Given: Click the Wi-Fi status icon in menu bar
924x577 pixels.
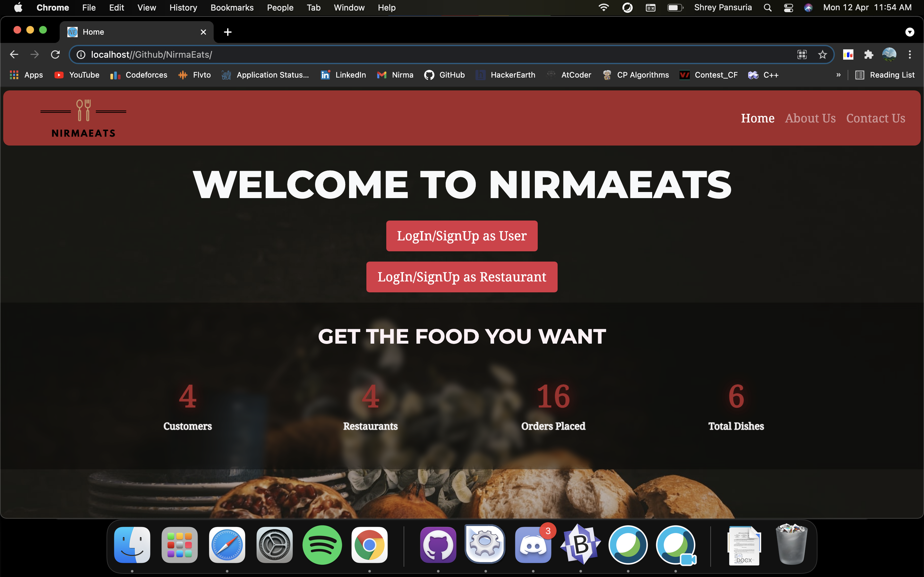Looking at the screenshot, I should (x=603, y=7).
